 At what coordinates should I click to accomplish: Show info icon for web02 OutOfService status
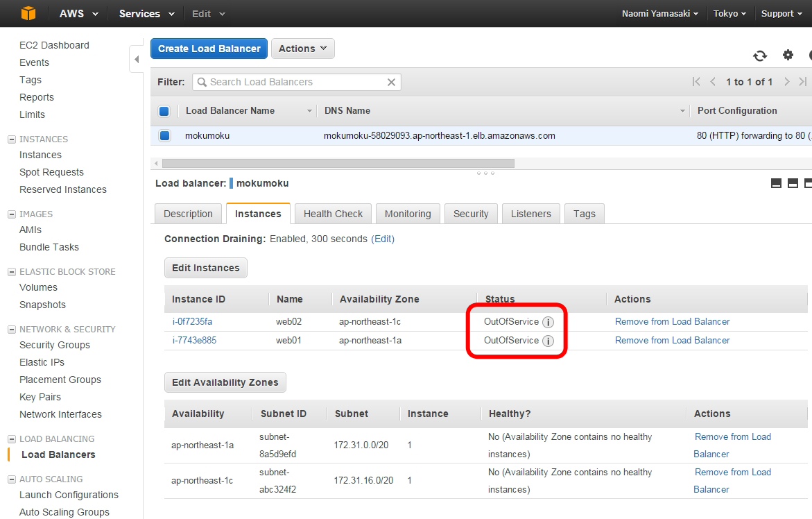548,322
